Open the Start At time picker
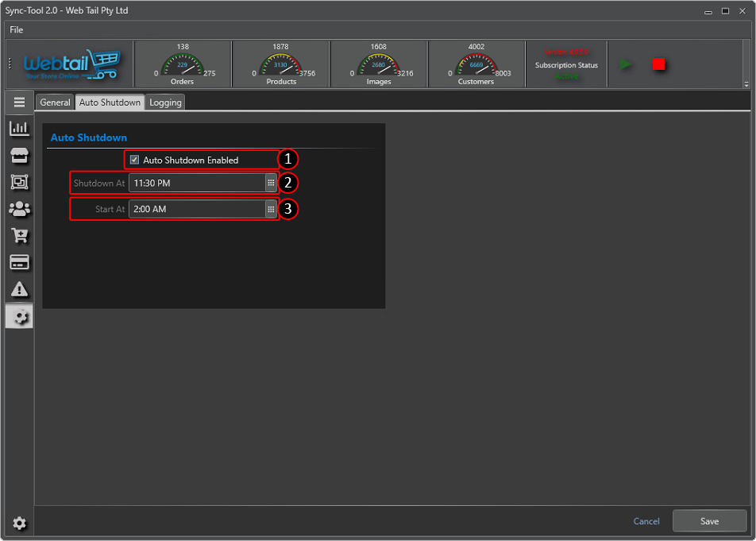The image size is (756, 541). tap(271, 210)
